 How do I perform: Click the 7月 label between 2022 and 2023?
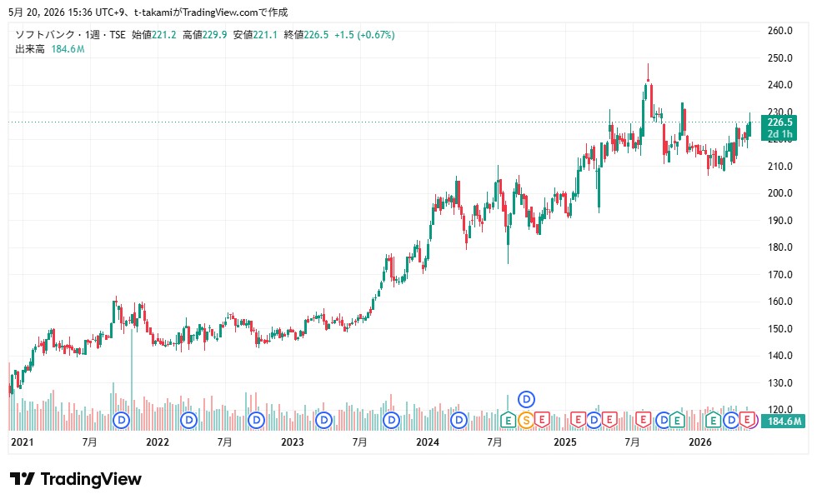pyautogui.click(x=224, y=442)
